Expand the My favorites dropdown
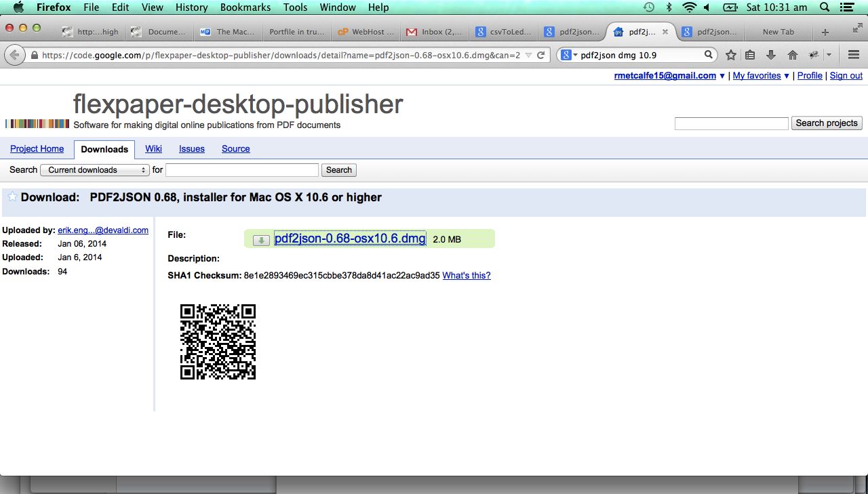Image resolution: width=868 pixels, height=494 pixels. click(x=787, y=76)
